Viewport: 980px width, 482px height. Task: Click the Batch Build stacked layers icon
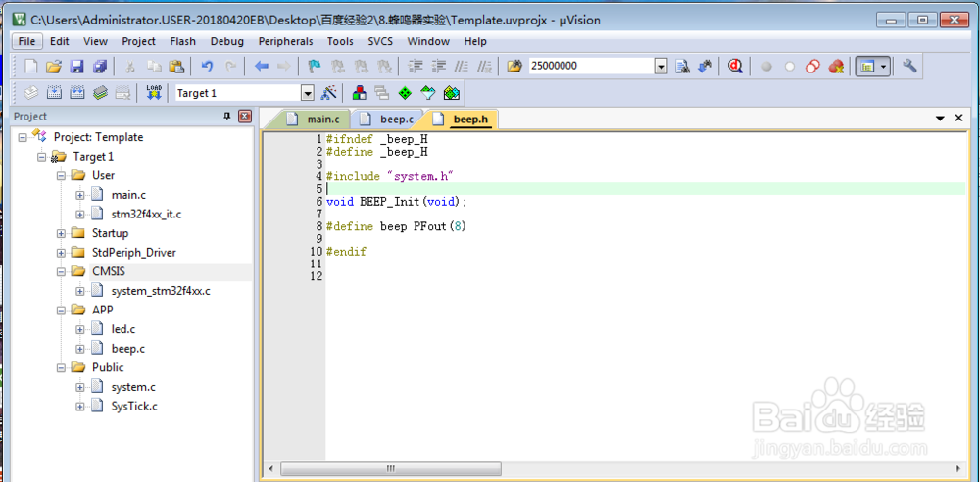(x=100, y=93)
